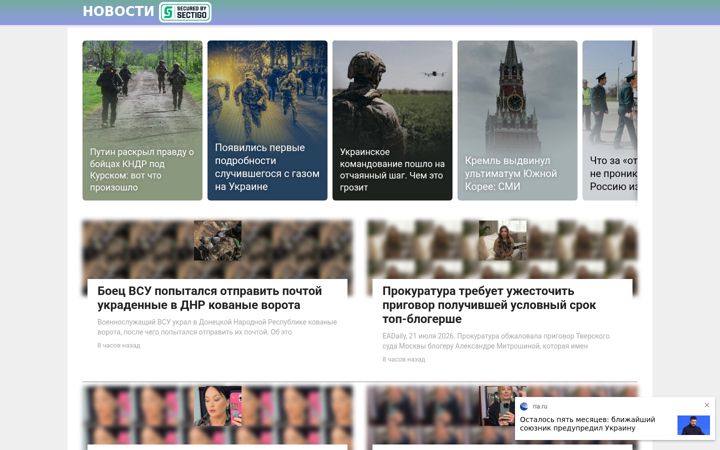
Task: Click the ria.ru logo icon in notification
Action: coord(524,406)
